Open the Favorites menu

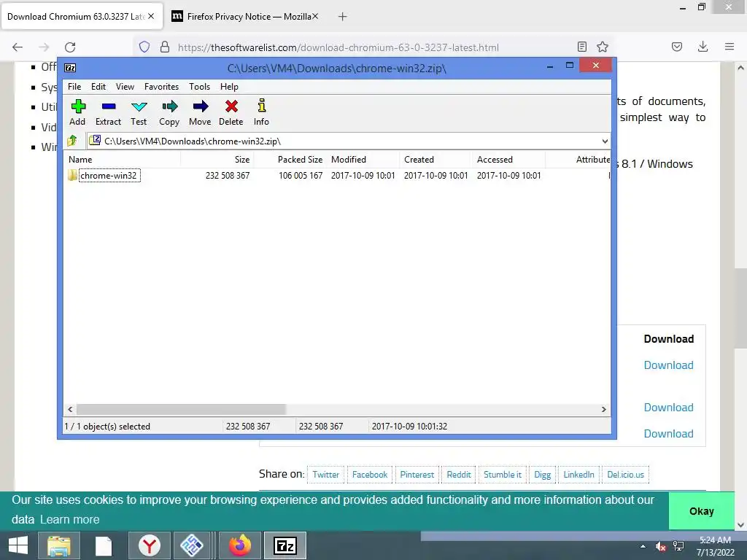pyautogui.click(x=161, y=87)
